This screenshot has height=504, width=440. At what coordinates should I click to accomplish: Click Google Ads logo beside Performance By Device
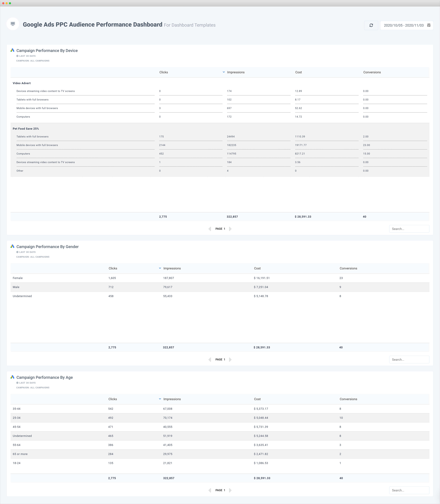coord(13,50)
